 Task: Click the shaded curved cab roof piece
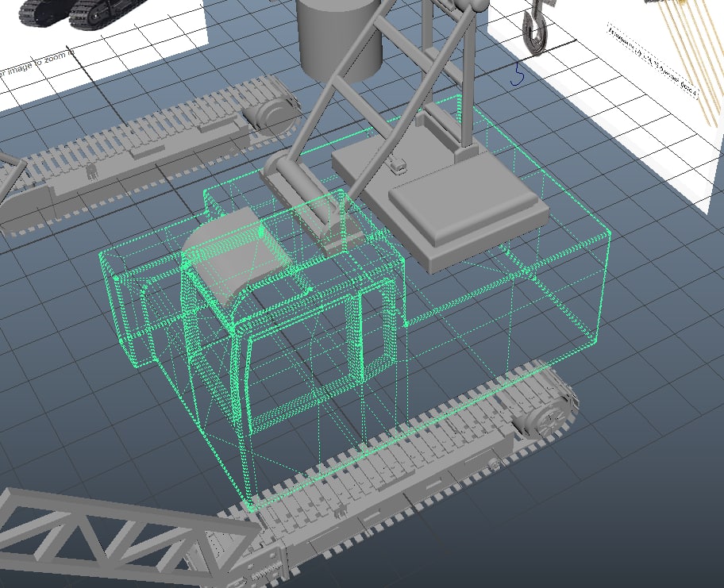(237, 256)
